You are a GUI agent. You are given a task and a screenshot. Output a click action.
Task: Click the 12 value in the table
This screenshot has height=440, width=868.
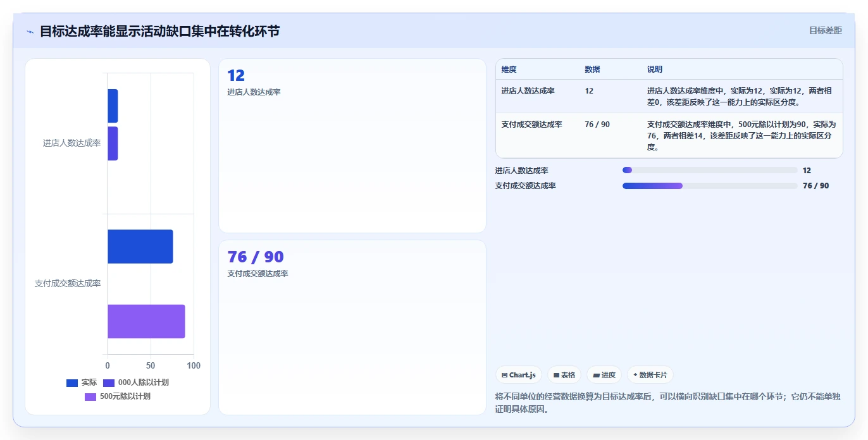pyautogui.click(x=589, y=90)
